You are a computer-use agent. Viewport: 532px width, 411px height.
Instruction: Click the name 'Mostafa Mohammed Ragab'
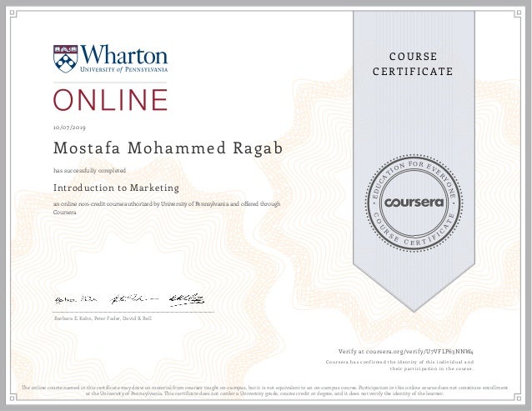click(168, 148)
